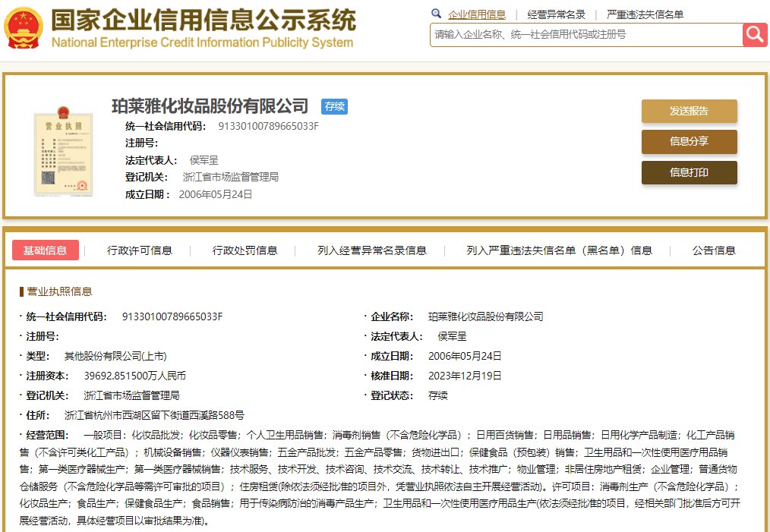Image resolution: width=770 pixels, height=532 pixels.
Task: Click the credit code value in license info
Action: tap(172, 316)
